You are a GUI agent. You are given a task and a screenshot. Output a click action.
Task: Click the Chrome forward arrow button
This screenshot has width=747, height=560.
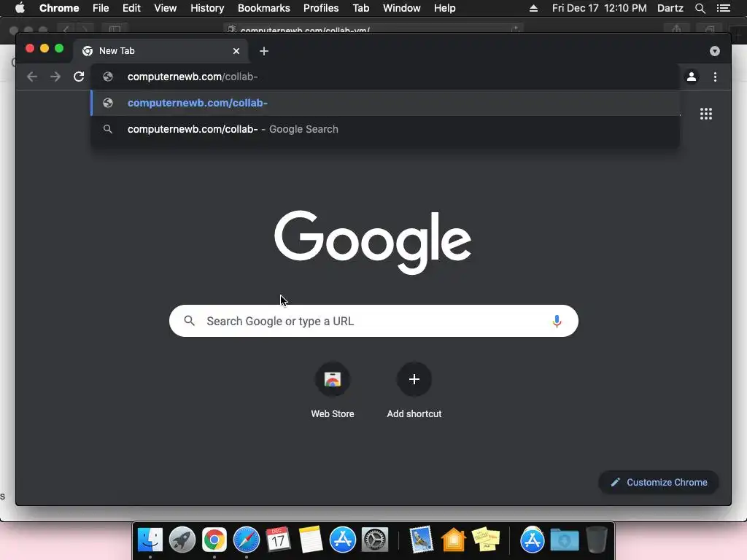(x=55, y=77)
